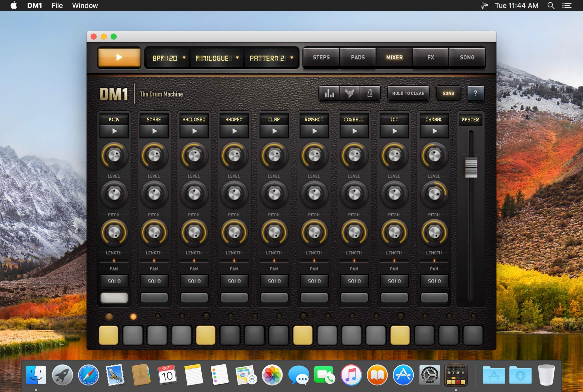
Task: Click the HOLD TO CLEAR button
Action: [x=408, y=93]
